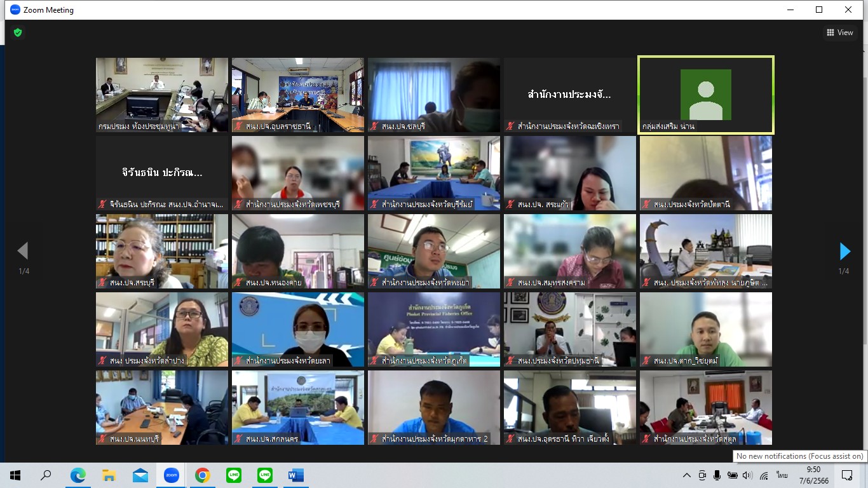This screenshot has width=868, height=488.
Task: Open Microsoft Edge from taskbar
Action: click(x=78, y=475)
